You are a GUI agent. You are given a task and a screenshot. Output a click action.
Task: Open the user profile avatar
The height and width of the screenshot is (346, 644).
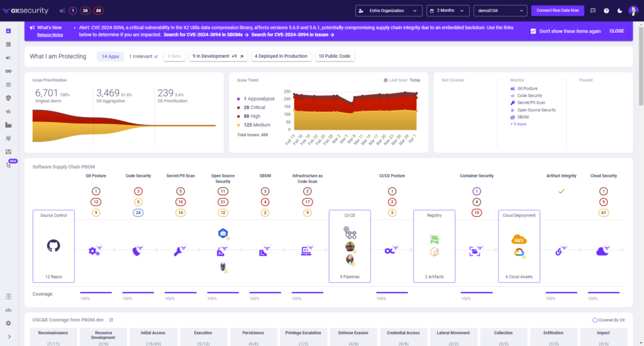[633, 11]
